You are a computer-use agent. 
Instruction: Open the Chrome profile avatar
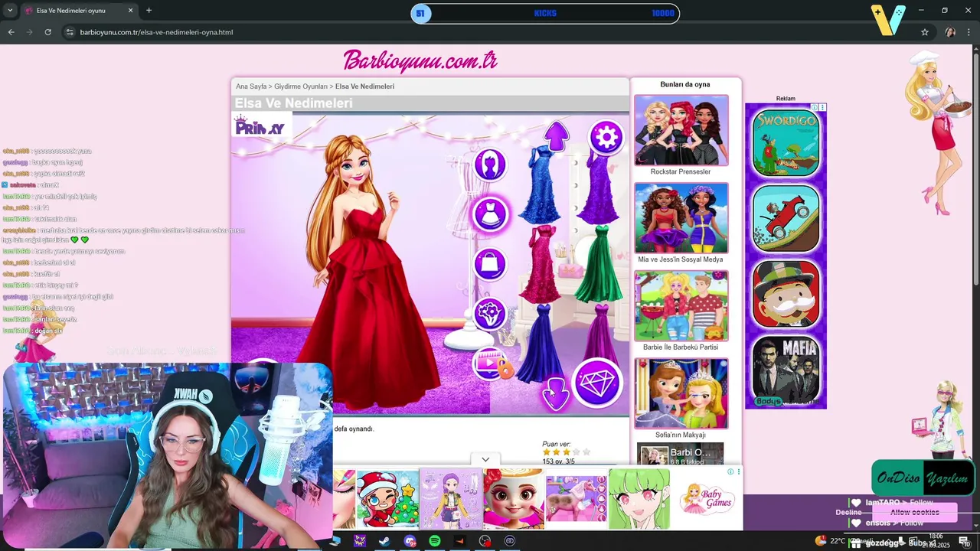point(950,32)
